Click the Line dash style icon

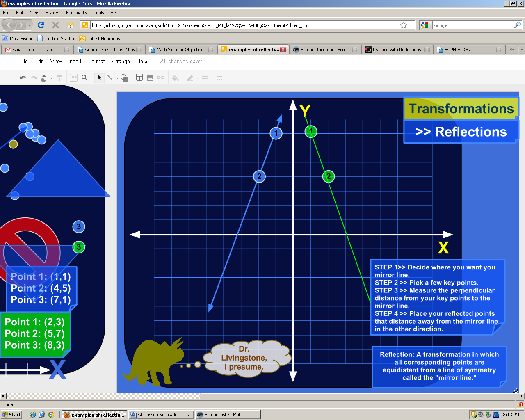[x=219, y=78]
